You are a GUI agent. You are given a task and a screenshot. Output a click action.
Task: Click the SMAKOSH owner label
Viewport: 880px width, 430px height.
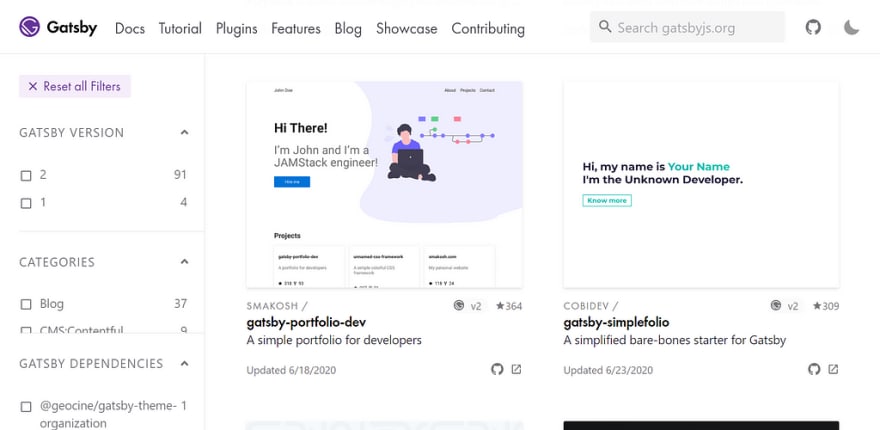pyautogui.click(x=272, y=306)
